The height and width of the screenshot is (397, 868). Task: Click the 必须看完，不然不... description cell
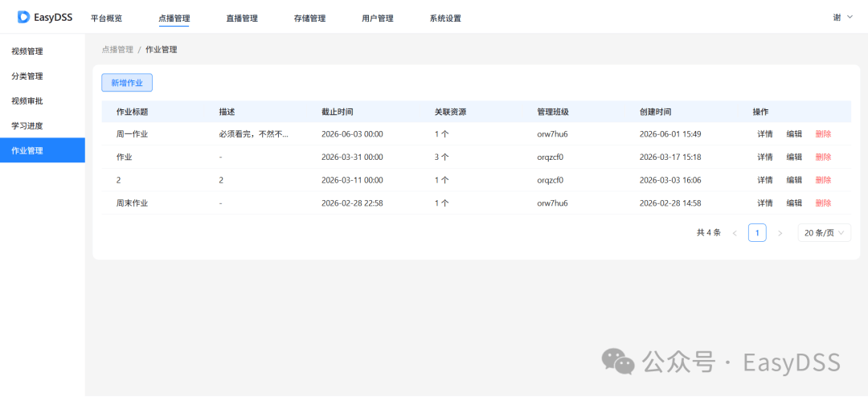coord(253,134)
